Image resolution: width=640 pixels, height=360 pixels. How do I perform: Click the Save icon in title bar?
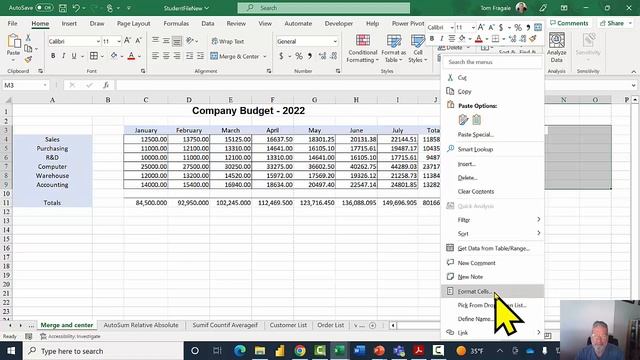[63, 8]
